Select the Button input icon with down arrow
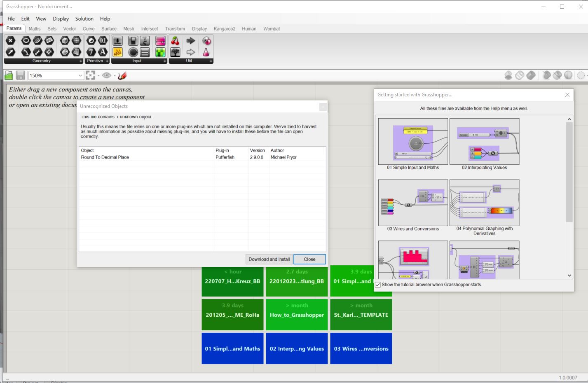Image resolution: width=588 pixels, height=383 pixels. coord(117,40)
